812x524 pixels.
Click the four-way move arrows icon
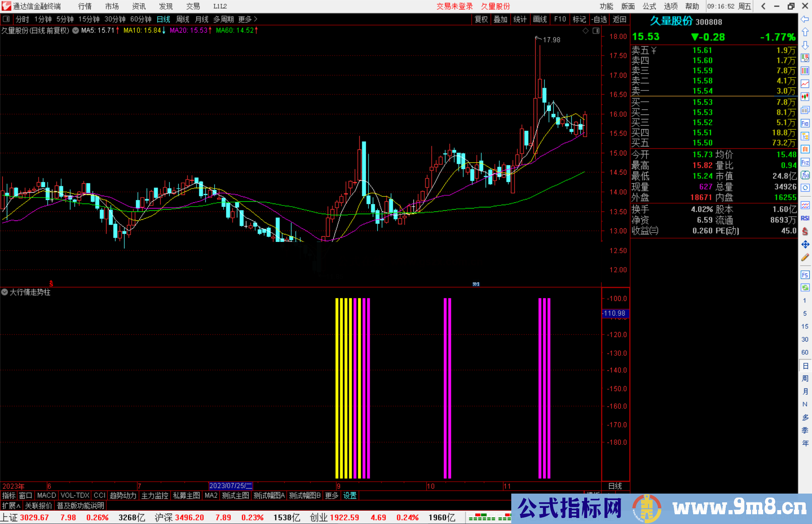pos(805,245)
